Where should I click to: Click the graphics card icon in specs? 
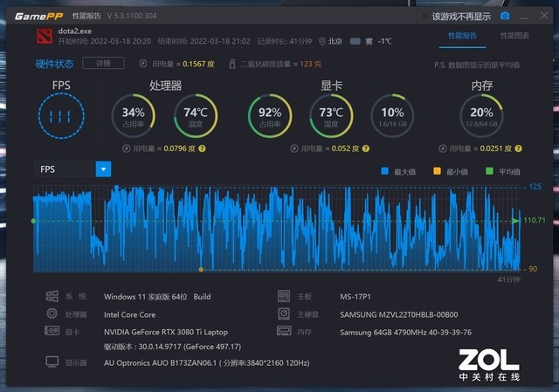[x=52, y=331]
